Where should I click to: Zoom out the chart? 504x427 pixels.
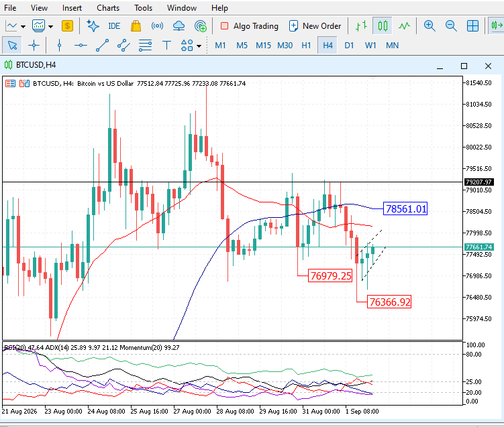tap(451, 26)
